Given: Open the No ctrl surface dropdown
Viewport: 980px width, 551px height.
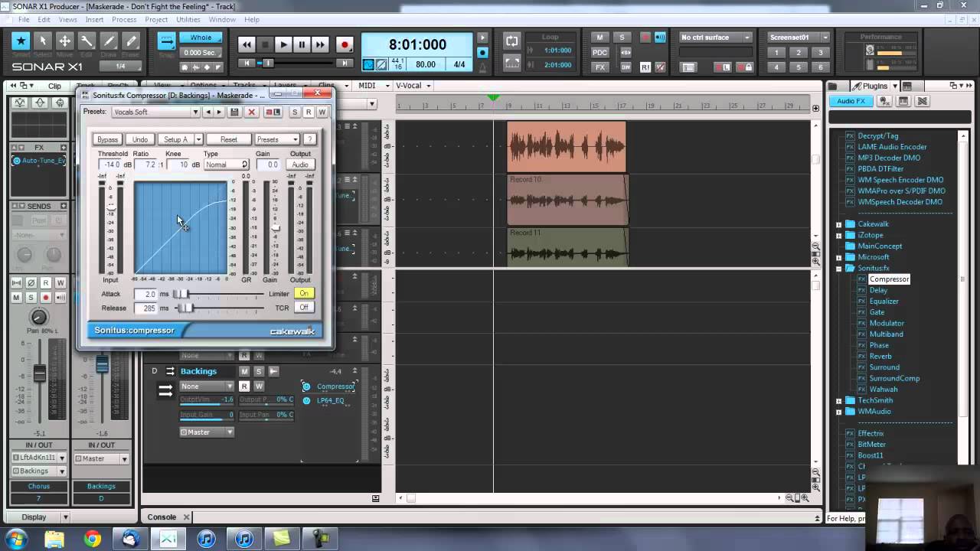Looking at the screenshot, I should (747, 37).
